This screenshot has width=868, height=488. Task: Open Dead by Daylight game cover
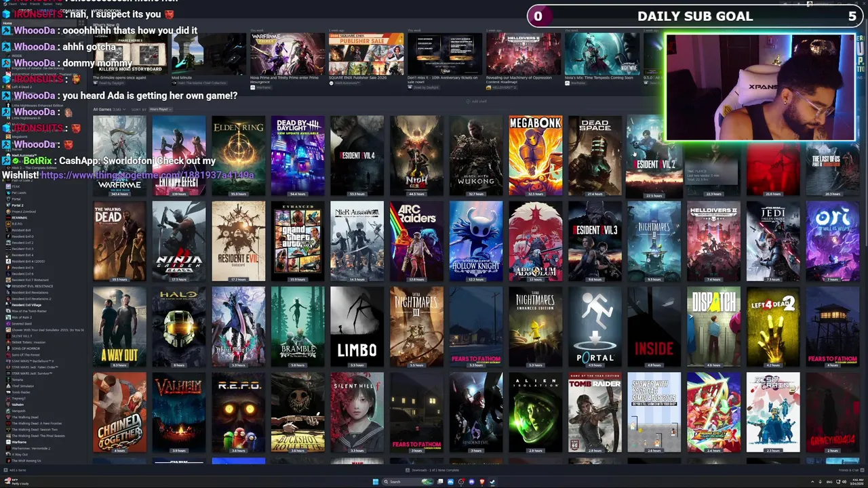point(298,156)
